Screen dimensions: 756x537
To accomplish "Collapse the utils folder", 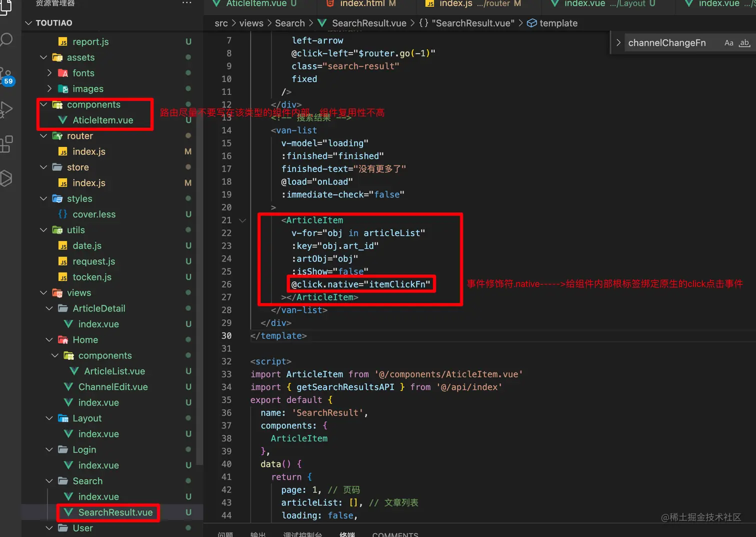I will pyautogui.click(x=43, y=230).
